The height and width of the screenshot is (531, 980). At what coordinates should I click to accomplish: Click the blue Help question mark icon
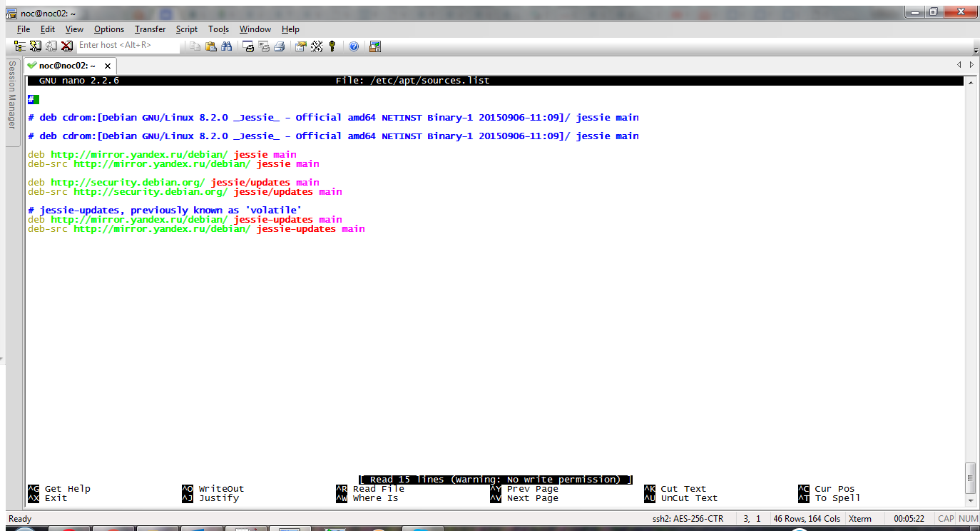click(x=353, y=46)
